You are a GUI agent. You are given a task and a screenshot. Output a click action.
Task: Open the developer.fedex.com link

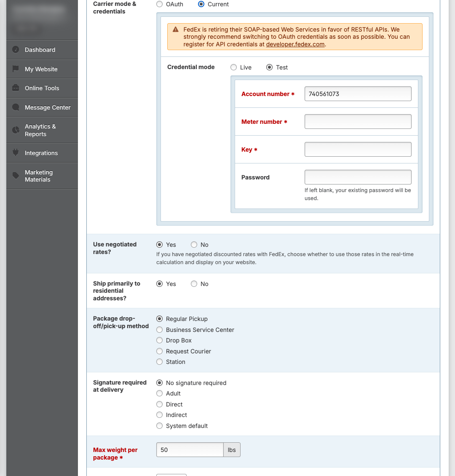click(295, 44)
